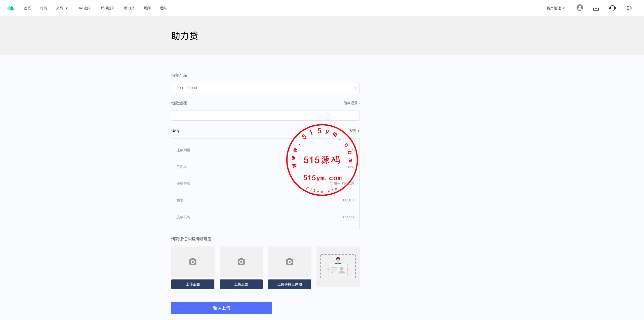
Task: Click camera icon for front ID photo
Action: click(193, 262)
